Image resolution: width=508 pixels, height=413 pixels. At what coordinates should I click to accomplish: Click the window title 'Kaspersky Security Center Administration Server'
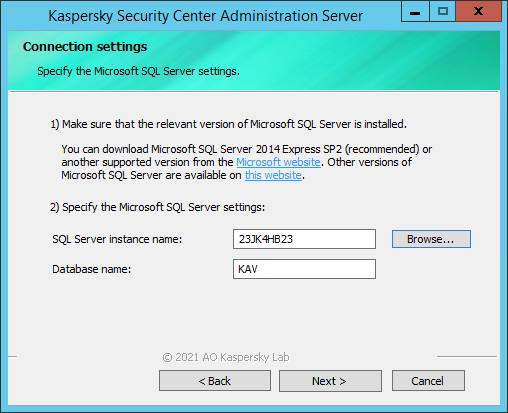[x=205, y=16]
